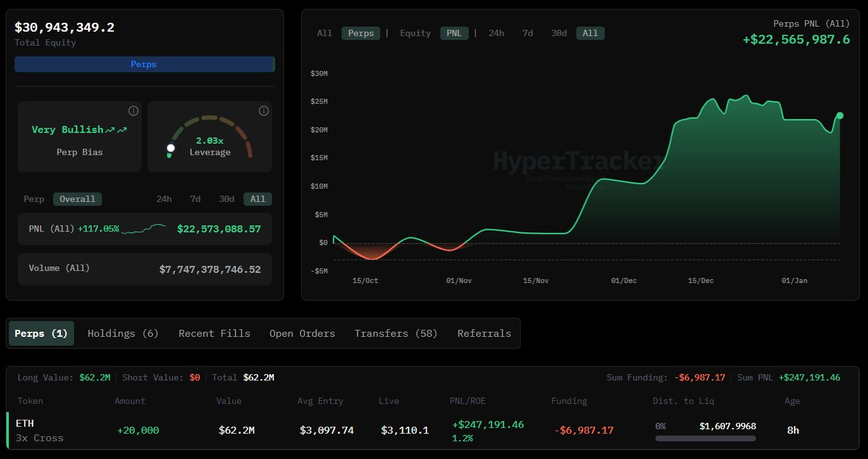Screen dimensions: 868x459
Task: Click the Perp Bias info icon
Action: 133,111
